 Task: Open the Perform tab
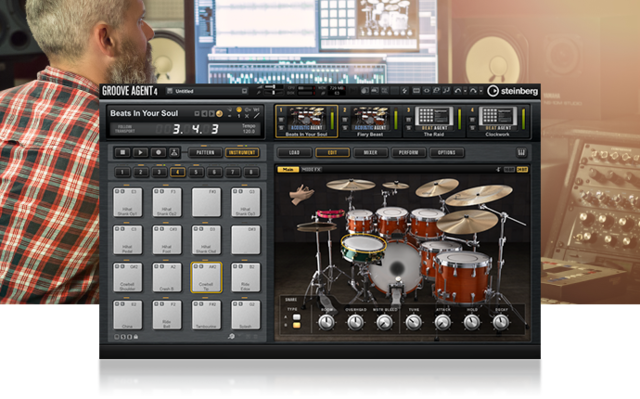(409, 153)
